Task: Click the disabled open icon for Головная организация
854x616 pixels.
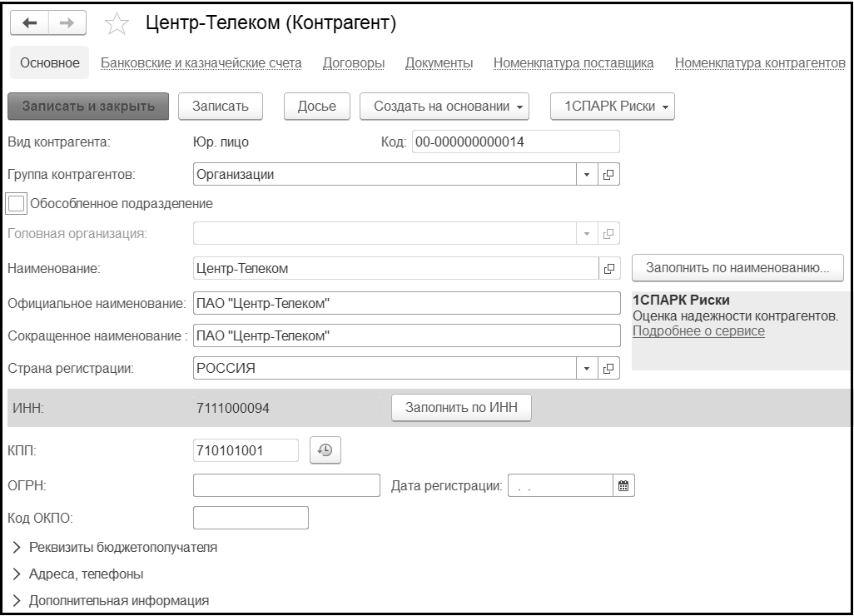Action: (608, 234)
